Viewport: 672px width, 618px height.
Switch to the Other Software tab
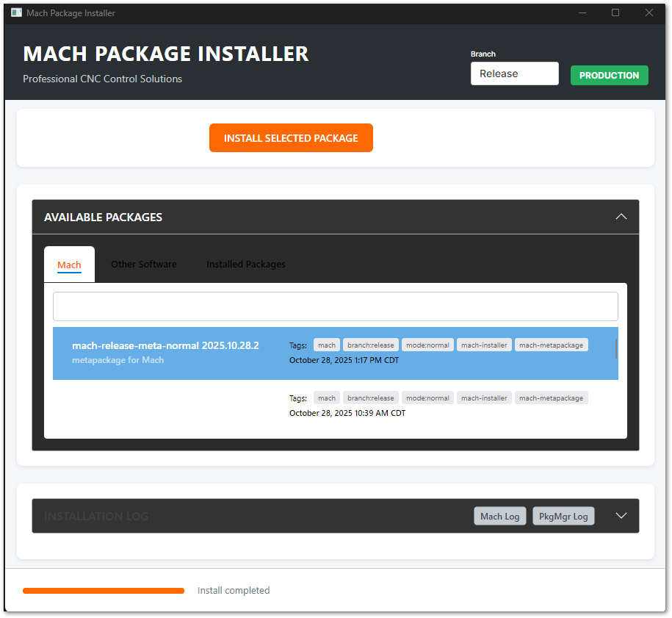point(143,265)
